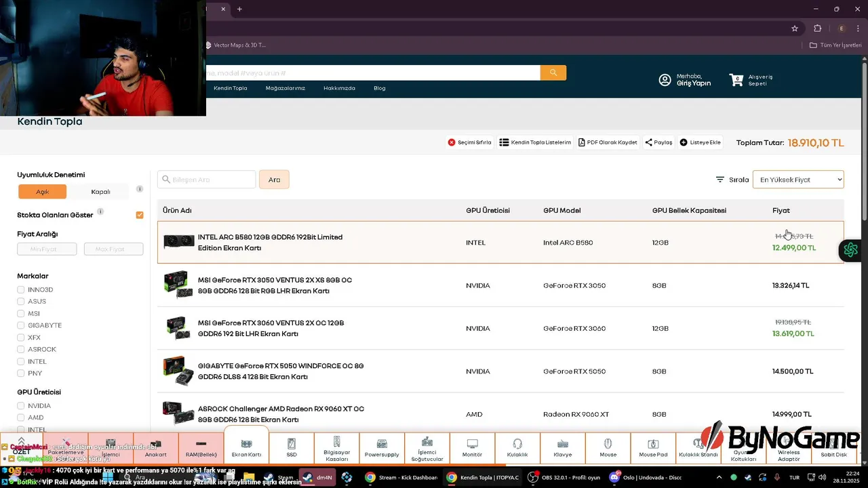Open the Hakkımızda nav link

[x=339, y=88]
